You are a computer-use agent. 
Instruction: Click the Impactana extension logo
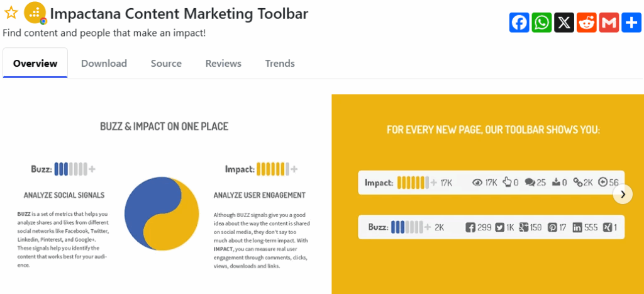(35, 13)
